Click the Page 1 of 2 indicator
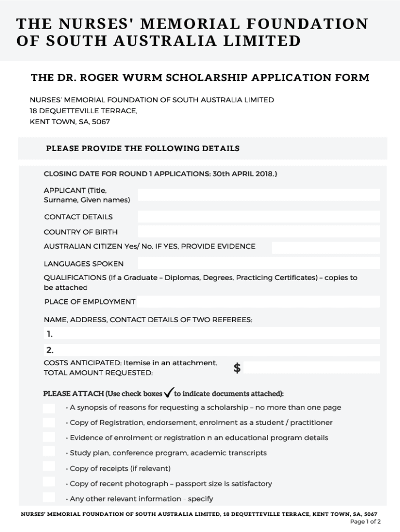 coord(366,522)
